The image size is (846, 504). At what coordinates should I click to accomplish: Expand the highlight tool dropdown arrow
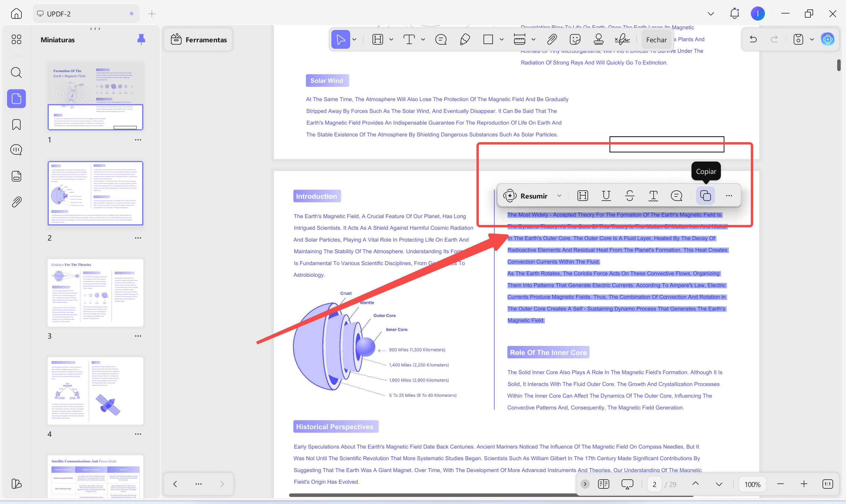[391, 40]
